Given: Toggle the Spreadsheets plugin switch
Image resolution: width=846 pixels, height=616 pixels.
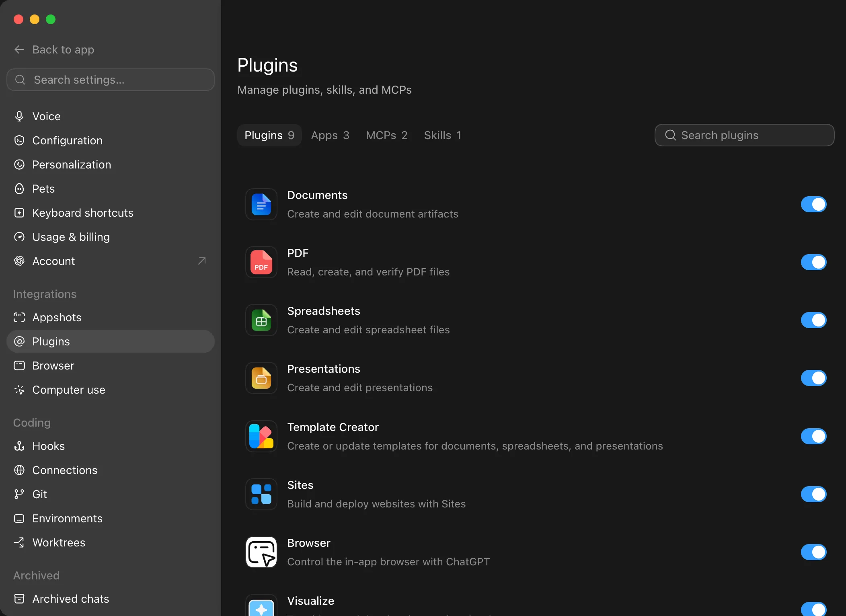Looking at the screenshot, I should click(813, 320).
